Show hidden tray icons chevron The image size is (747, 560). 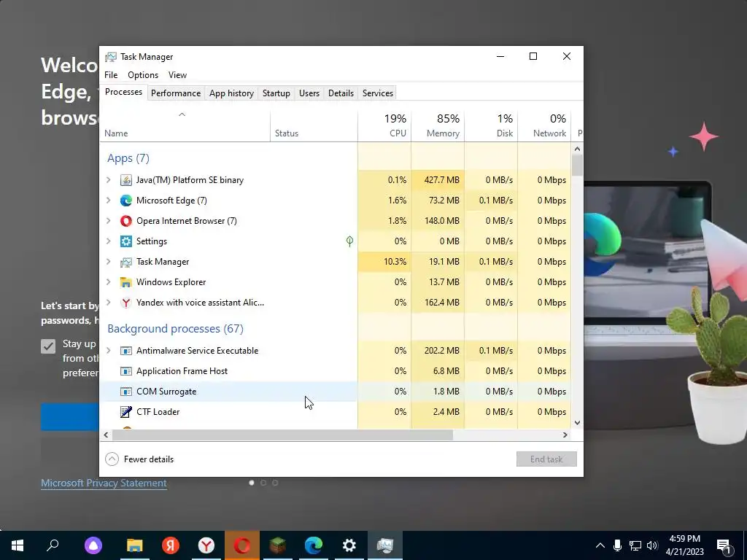tap(600, 545)
